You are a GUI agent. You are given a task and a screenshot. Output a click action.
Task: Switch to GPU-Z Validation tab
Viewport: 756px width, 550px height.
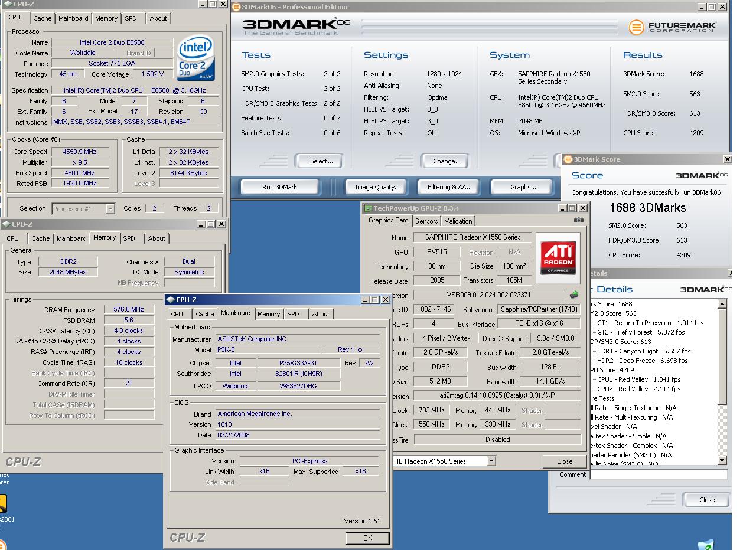pos(458,221)
